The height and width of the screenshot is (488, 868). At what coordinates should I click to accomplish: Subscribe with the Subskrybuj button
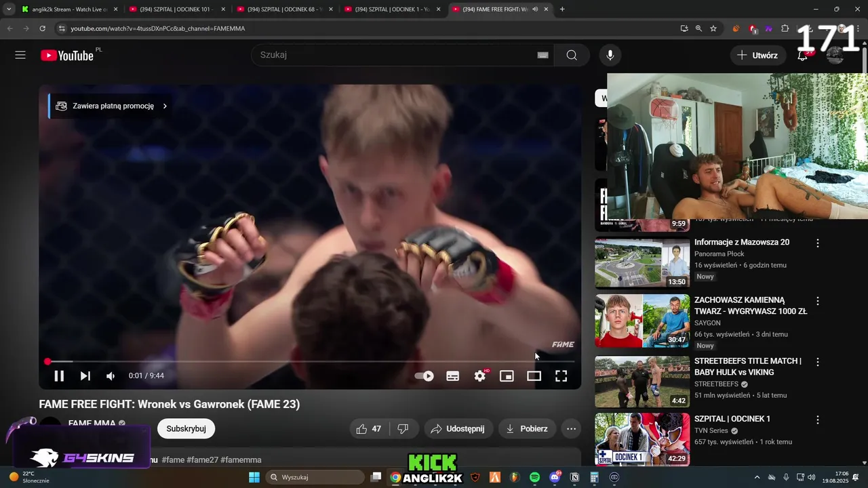pos(186,429)
